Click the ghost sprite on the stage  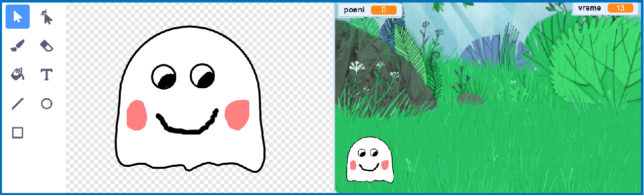pyautogui.click(x=370, y=159)
